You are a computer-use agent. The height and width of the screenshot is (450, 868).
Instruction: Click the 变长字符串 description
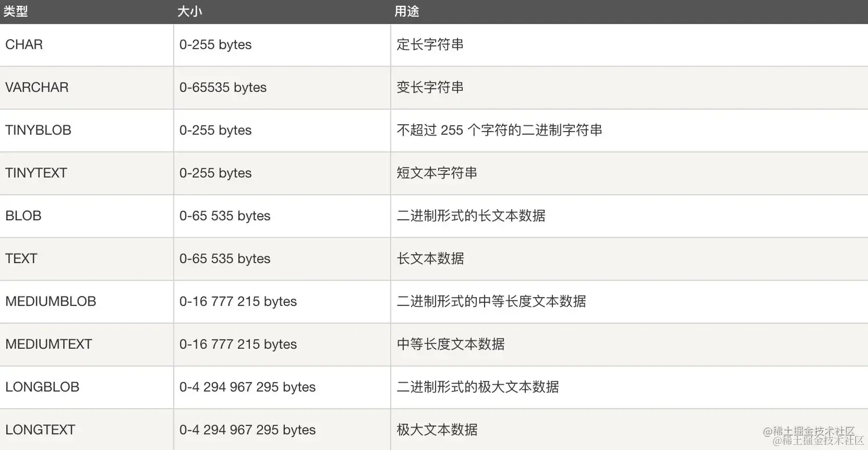[430, 87]
